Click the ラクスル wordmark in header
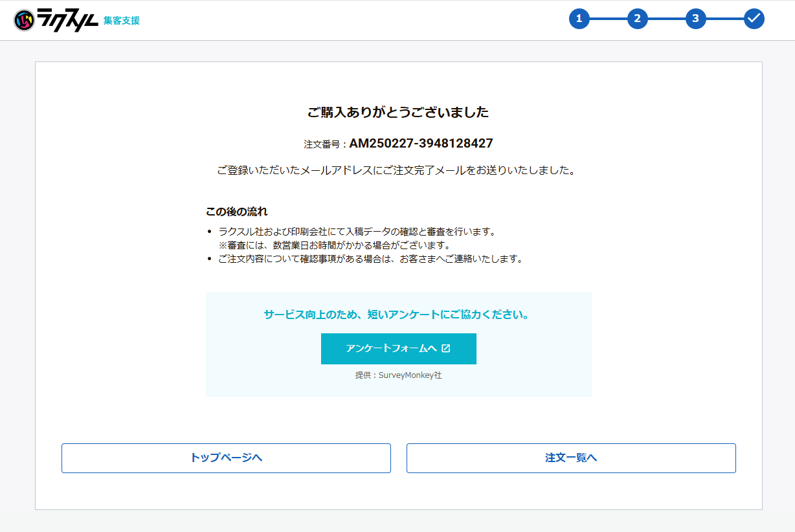 coord(67,20)
